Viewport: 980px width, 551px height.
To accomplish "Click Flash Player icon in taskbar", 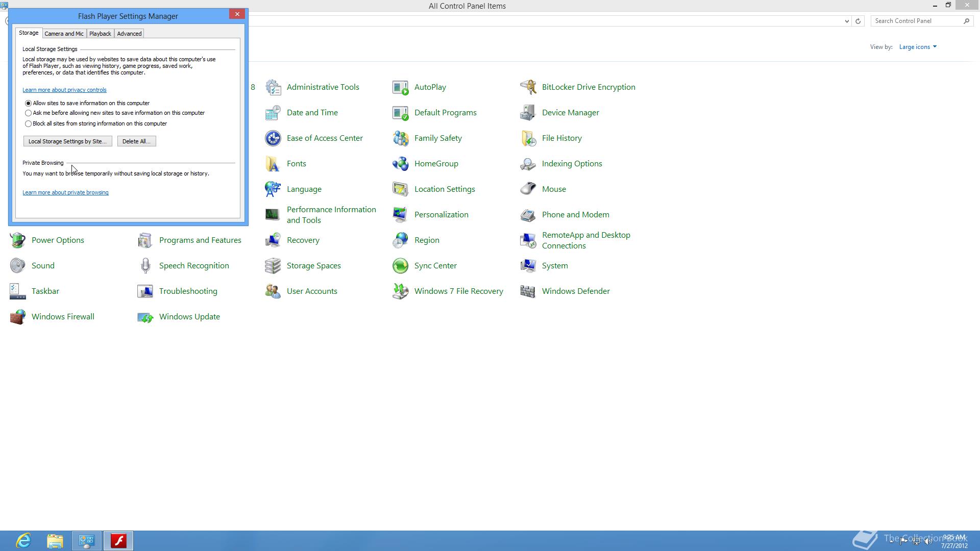I will tap(118, 540).
